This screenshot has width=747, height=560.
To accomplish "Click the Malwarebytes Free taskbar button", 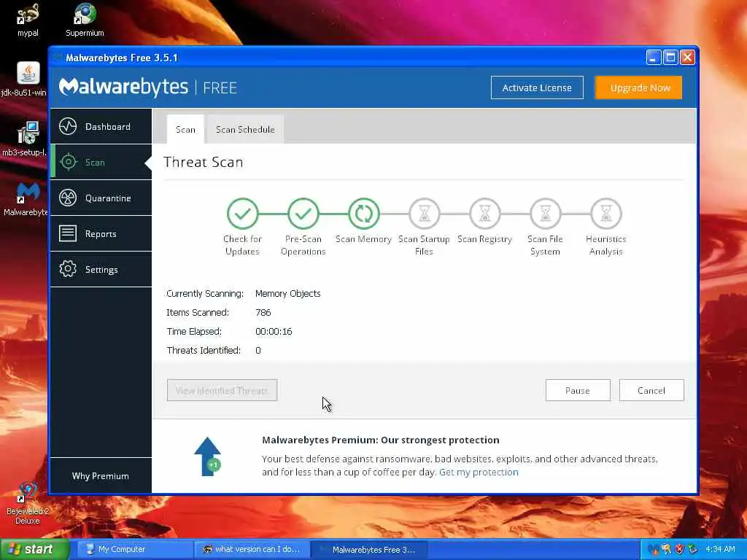I will pyautogui.click(x=368, y=550).
